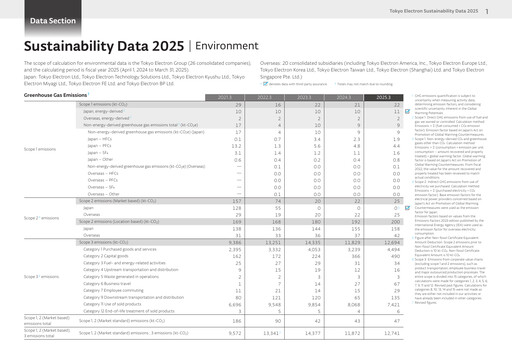The image size is (512, 362).
Task: Click 'Category 11 Use of sold products'
Action: 112,304
